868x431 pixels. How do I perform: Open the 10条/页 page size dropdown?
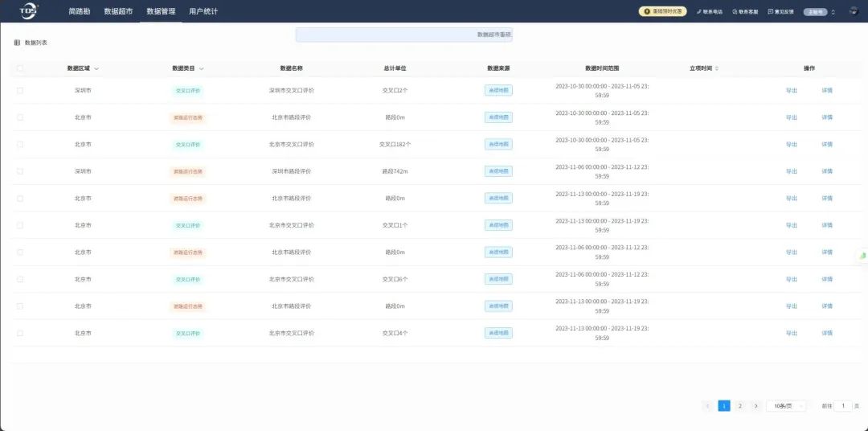point(785,406)
